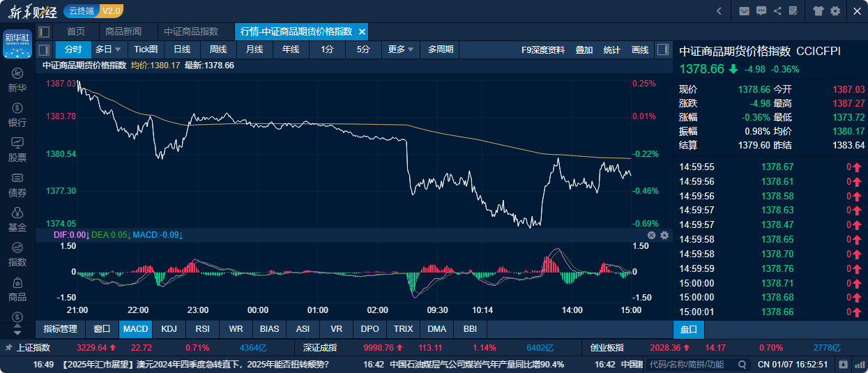Close the MACD indicator panel
The height and width of the screenshot is (373, 868).
tap(652, 236)
